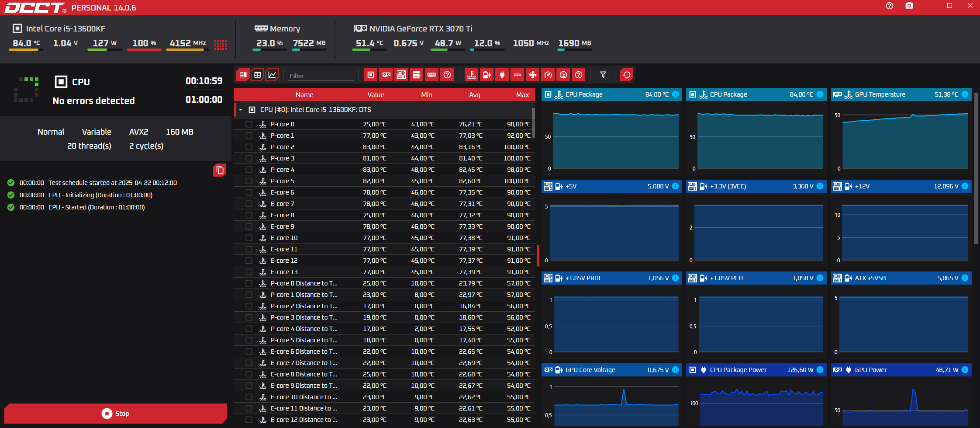Screen dimensions: 980x428
Task: Toggle the fan sensor type filter
Action: (x=533, y=75)
